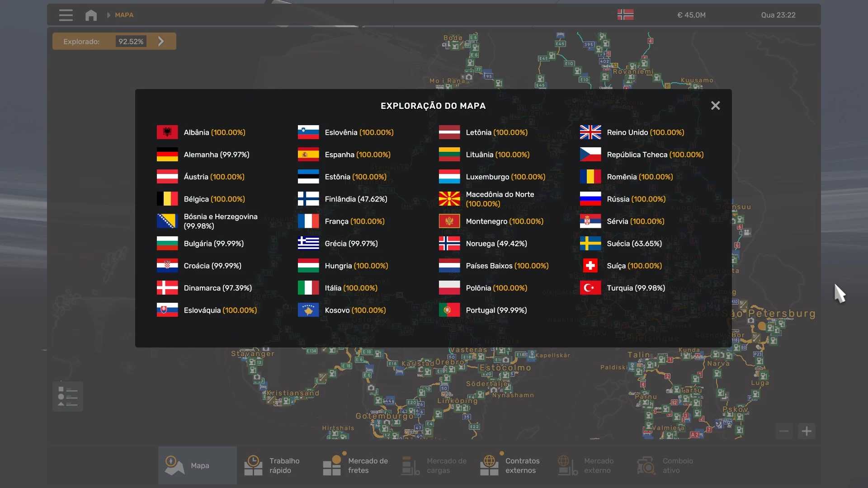Click the Finlândia flag entry
The height and width of the screenshot is (488, 868).
(x=308, y=199)
